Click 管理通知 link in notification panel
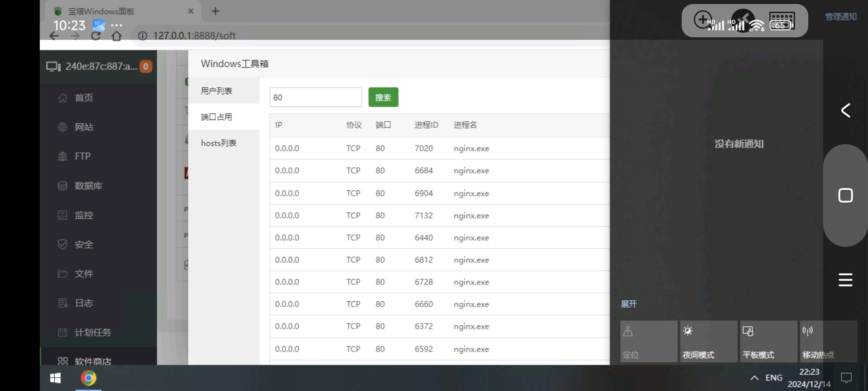Viewport: 868px width, 391px height. click(x=841, y=17)
